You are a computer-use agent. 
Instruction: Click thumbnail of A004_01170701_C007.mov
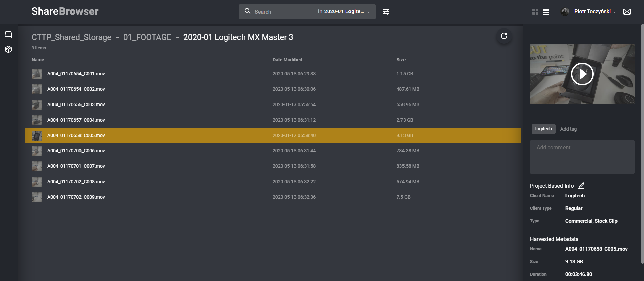(37, 166)
